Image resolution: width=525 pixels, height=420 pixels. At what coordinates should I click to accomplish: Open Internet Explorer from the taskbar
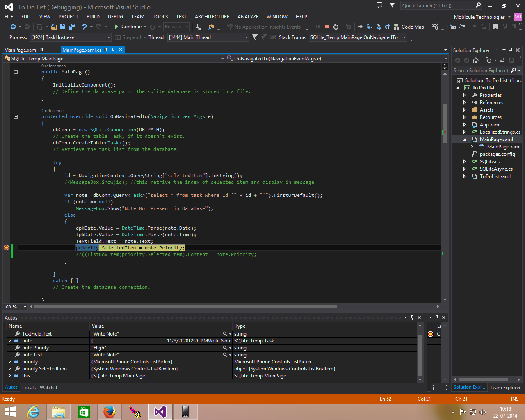pyautogui.click(x=33, y=411)
